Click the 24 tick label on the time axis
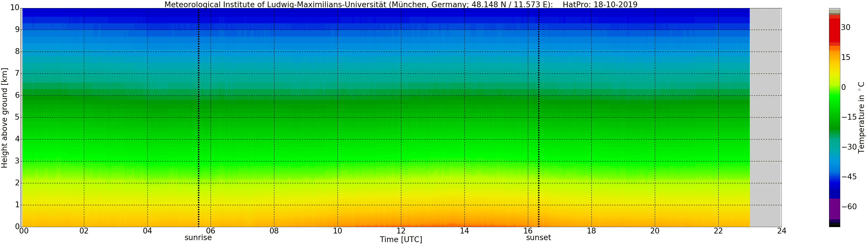Screen dimensions: 868x245 (781, 231)
